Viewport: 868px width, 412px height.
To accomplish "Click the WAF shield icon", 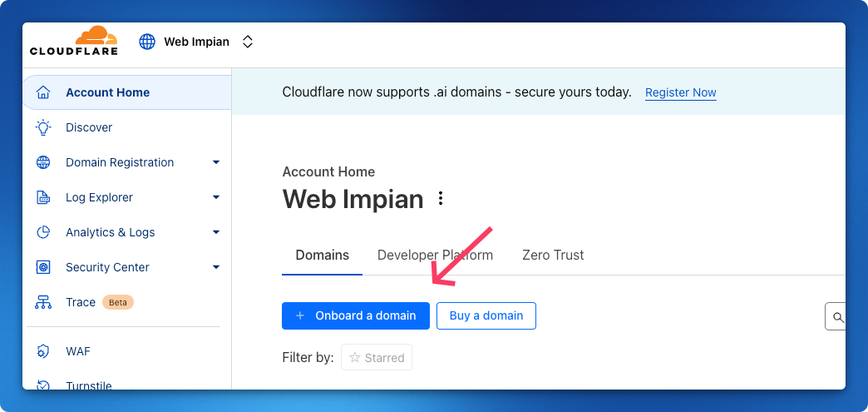I will point(43,351).
